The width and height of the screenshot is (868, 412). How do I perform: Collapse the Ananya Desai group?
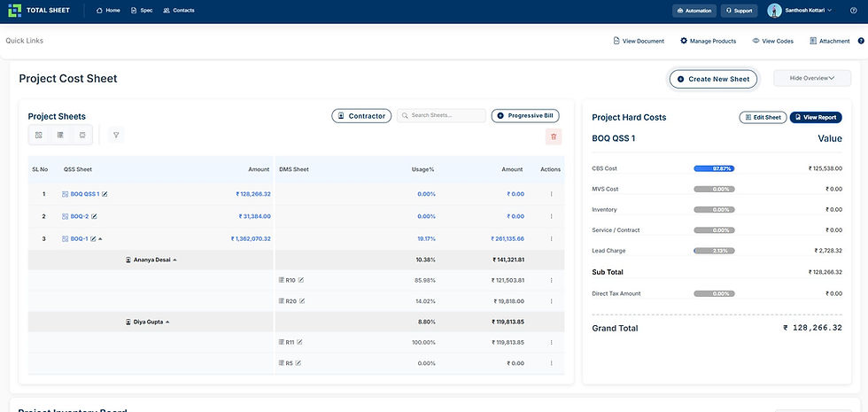pos(175,260)
